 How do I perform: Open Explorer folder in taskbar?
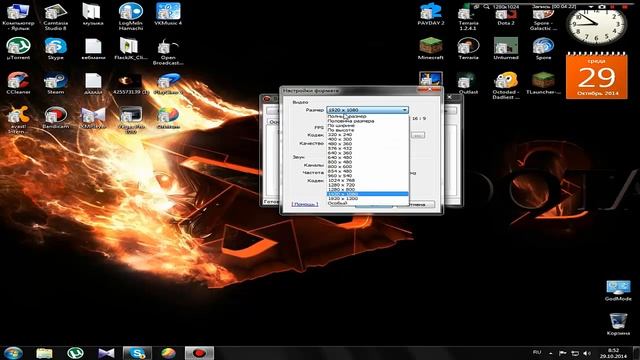click(44, 353)
